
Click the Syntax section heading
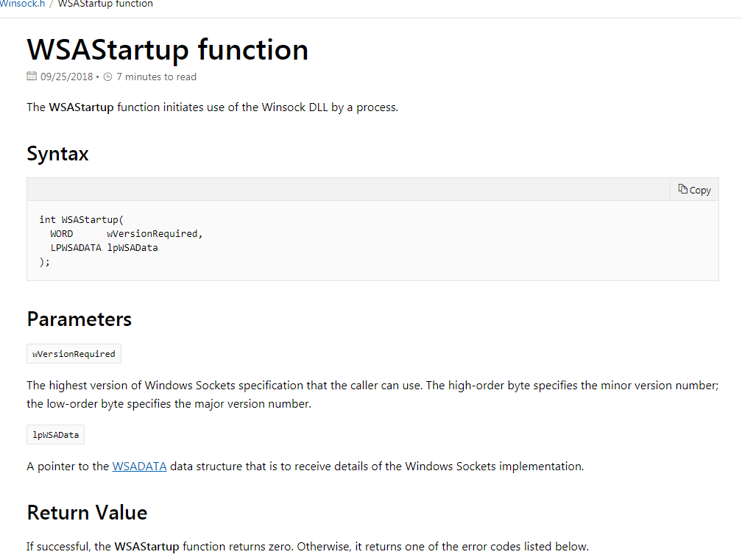tap(57, 154)
